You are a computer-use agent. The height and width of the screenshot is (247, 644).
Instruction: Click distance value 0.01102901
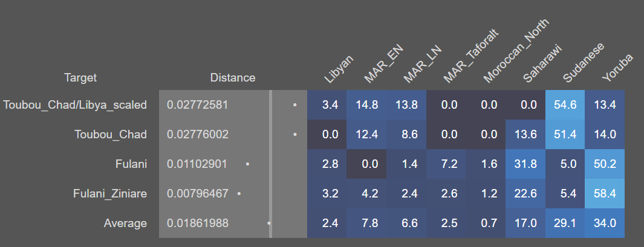(x=197, y=164)
